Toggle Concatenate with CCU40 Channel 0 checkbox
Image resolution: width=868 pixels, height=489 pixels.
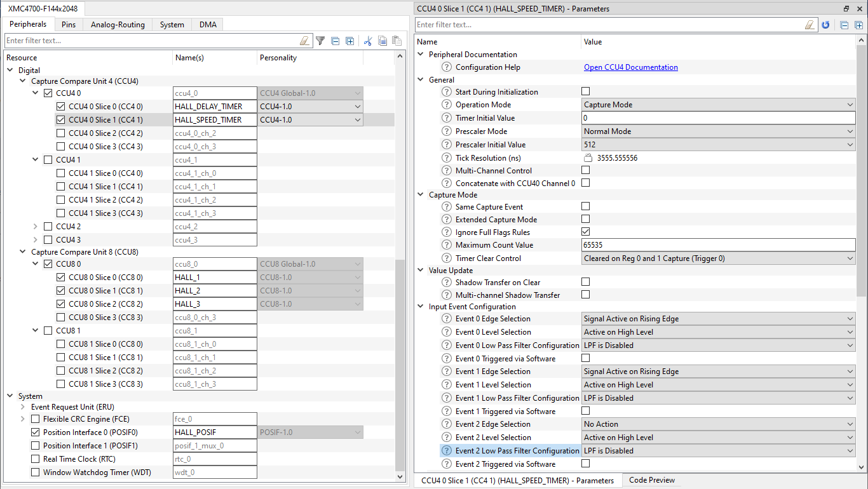(586, 183)
